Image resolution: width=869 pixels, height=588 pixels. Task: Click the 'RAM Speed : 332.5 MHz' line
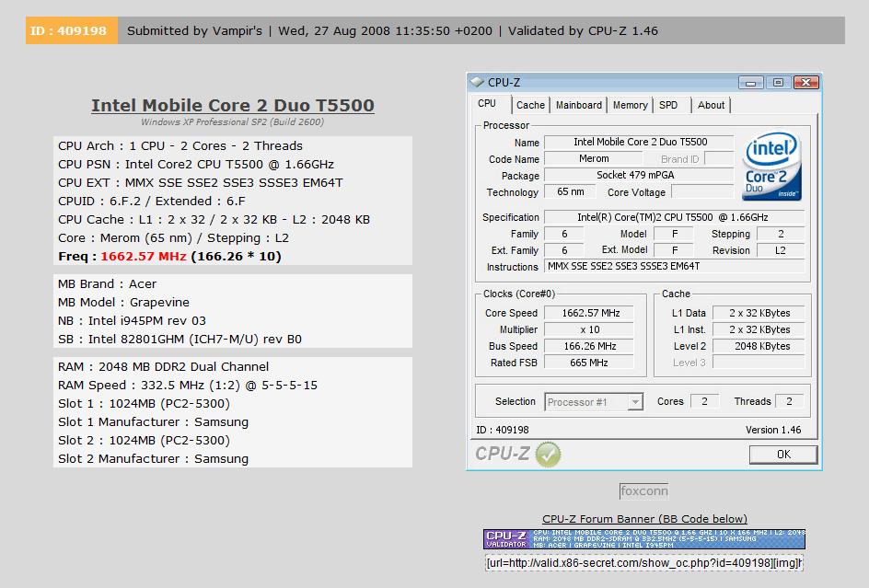(188, 386)
